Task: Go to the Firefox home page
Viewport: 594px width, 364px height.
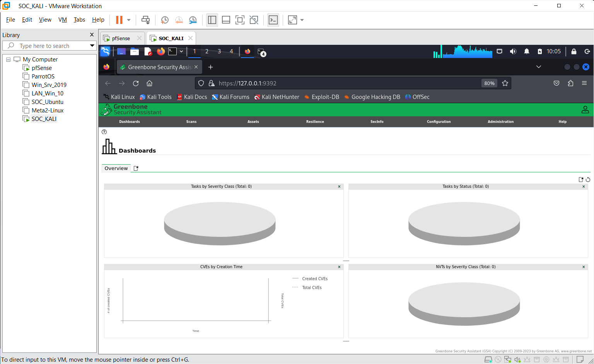Action: (150, 83)
